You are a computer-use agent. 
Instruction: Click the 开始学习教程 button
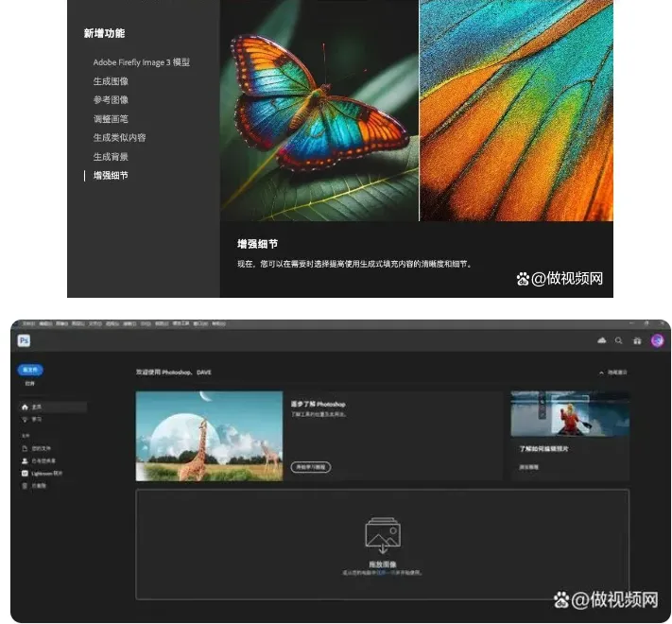pyautogui.click(x=310, y=467)
